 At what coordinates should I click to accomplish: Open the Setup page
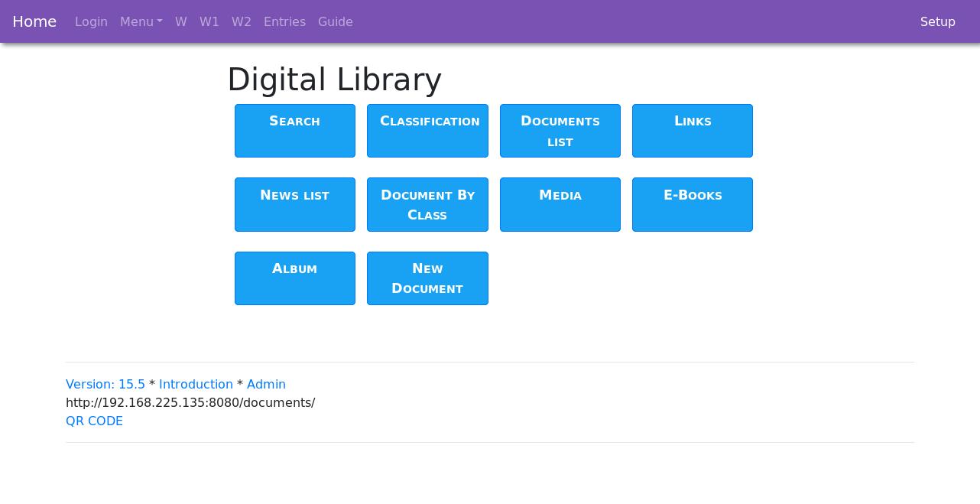938,21
